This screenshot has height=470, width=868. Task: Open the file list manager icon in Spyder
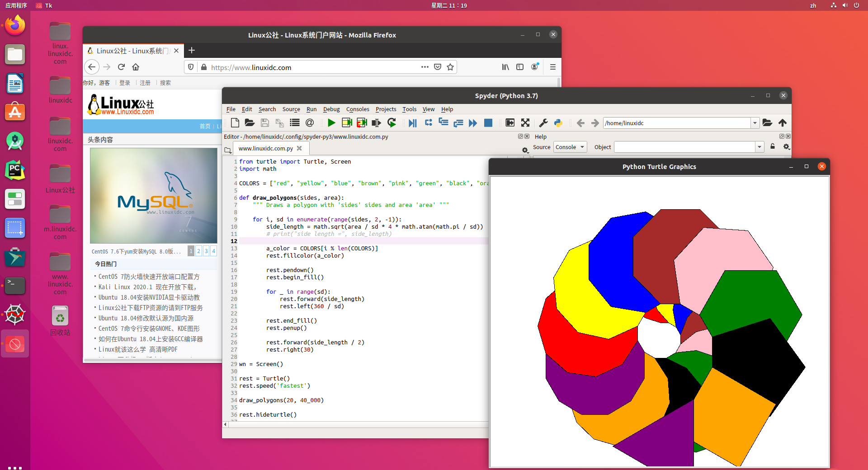pos(295,123)
